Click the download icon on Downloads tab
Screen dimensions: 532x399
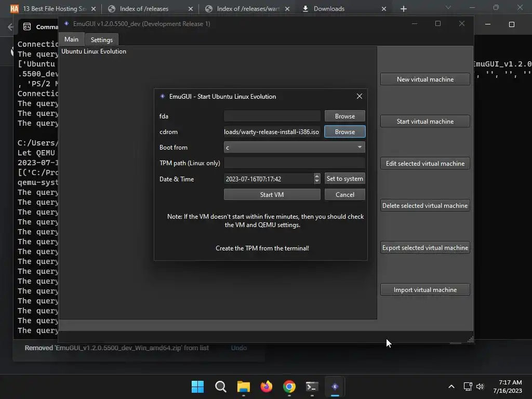(x=305, y=9)
